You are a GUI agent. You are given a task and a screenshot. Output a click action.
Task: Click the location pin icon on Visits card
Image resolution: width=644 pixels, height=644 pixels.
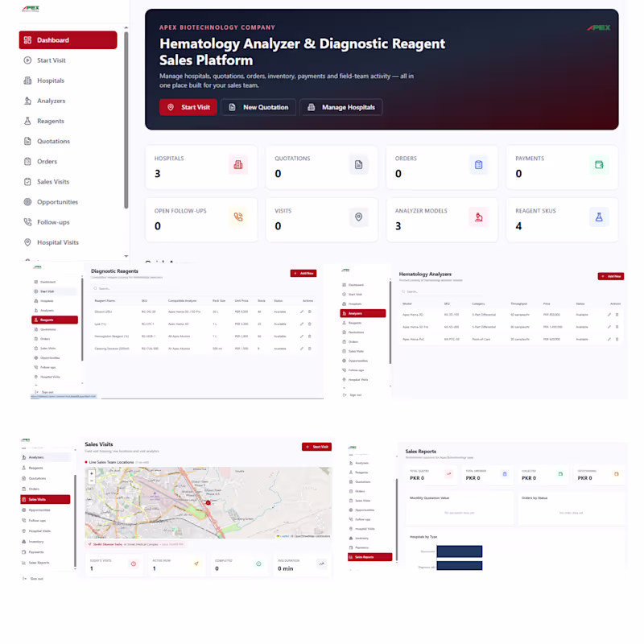(x=358, y=217)
